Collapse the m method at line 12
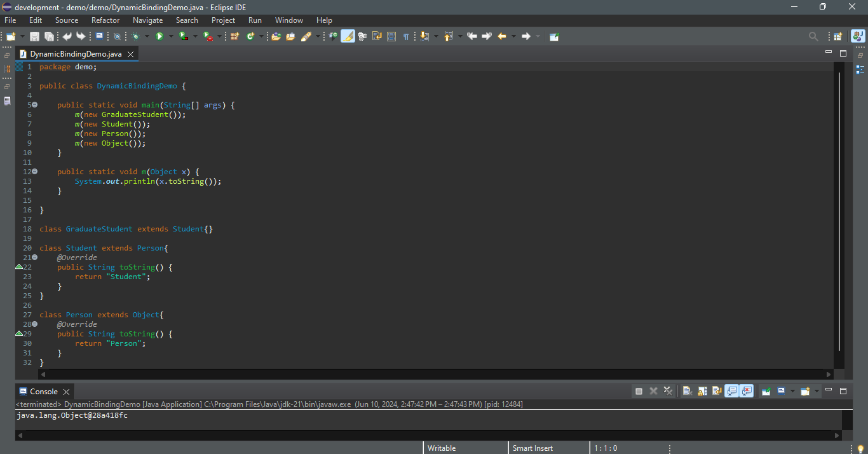Screen dimensions: 868x454 pyautogui.click(x=35, y=172)
